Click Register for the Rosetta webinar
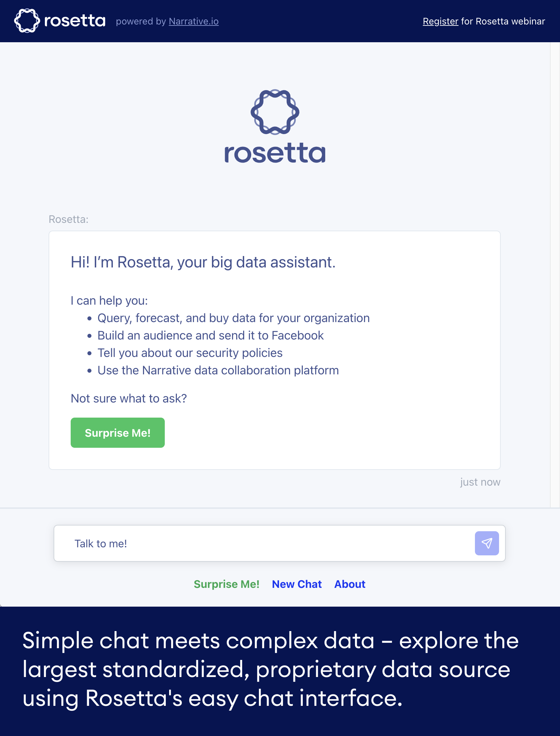The height and width of the screenshot is (736, 560). click(x=440, y=21)
